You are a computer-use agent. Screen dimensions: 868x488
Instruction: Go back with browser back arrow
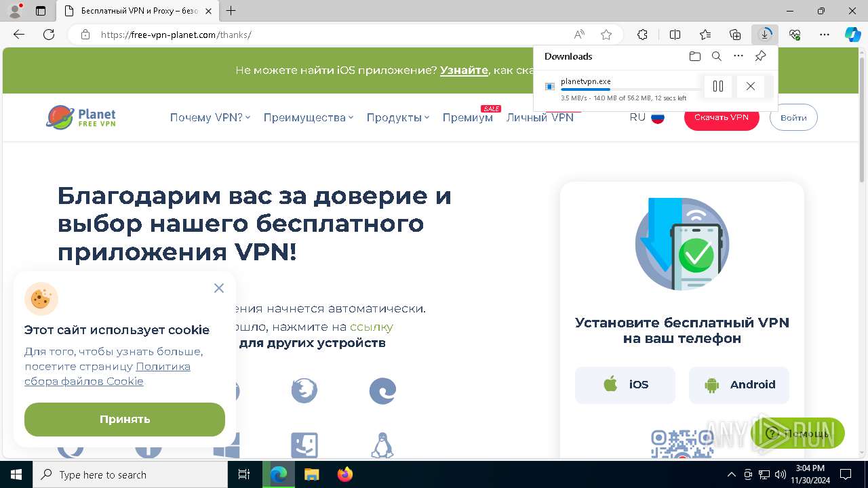click(x=19, y=35)
